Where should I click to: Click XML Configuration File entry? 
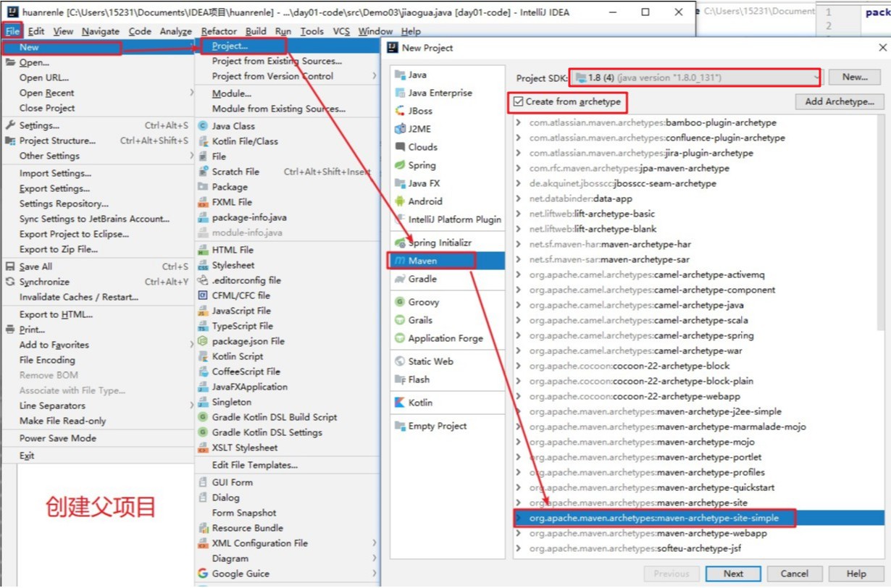[288, 543]
